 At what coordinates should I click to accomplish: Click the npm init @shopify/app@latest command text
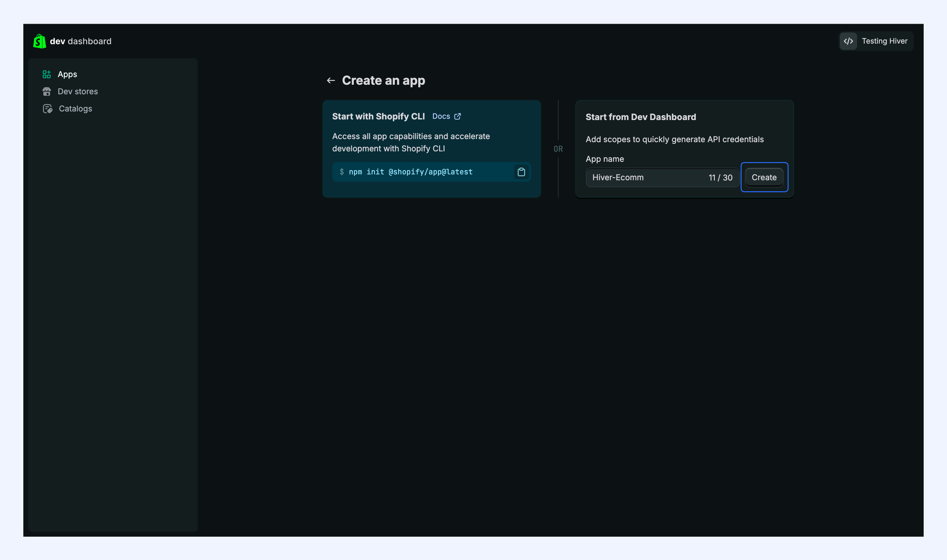(x=411, y=172)
